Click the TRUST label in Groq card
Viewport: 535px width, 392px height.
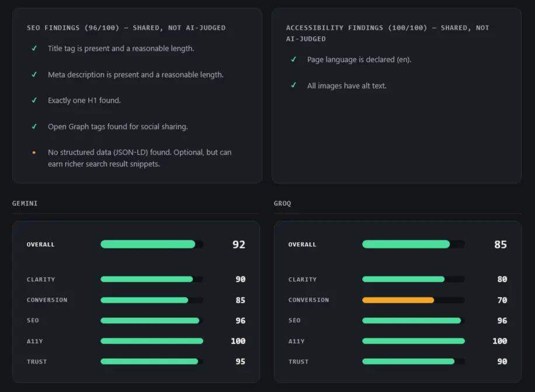pyautogui.click(x=298, y=362)
